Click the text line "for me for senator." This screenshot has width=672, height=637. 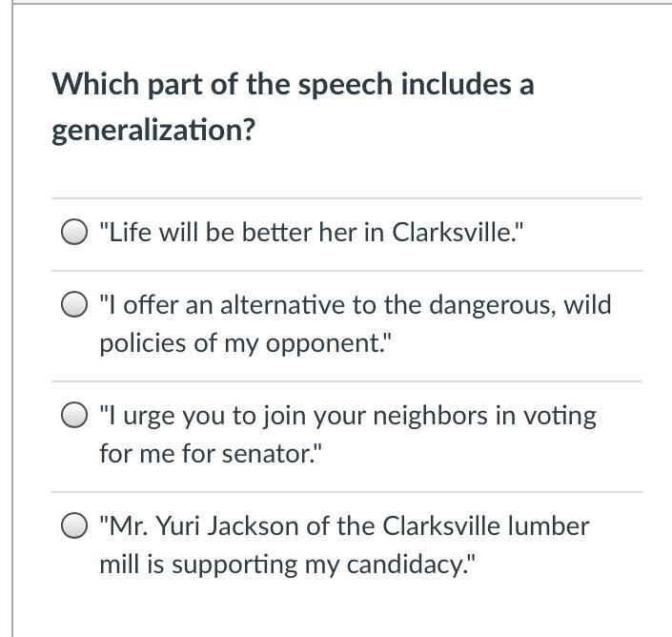(x=211, y=454)
